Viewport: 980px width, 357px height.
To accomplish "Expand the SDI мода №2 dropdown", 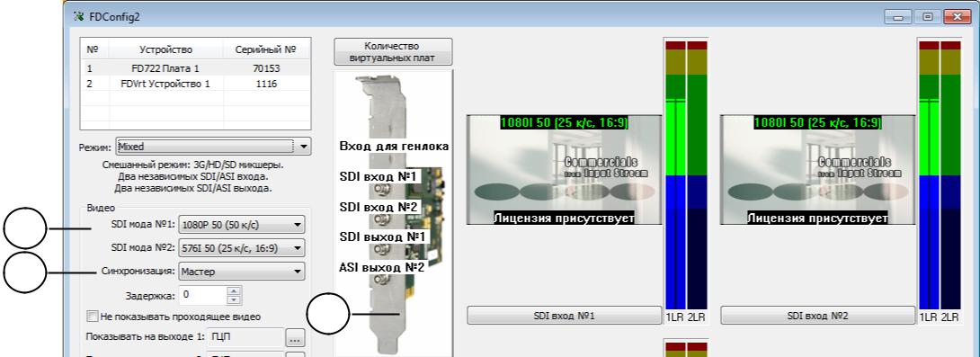I will pyautogui.click(x=241, y=247).
